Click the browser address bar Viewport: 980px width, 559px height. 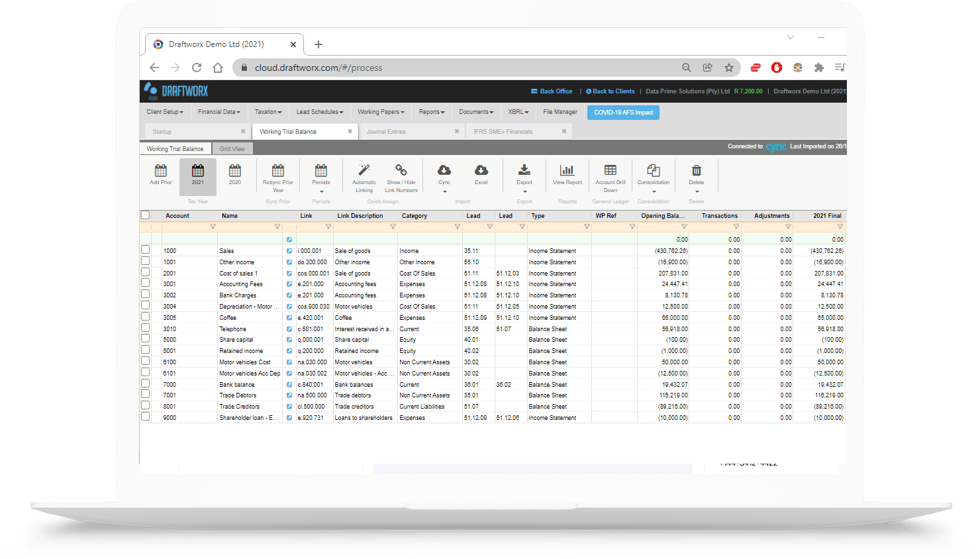[457, 68]
